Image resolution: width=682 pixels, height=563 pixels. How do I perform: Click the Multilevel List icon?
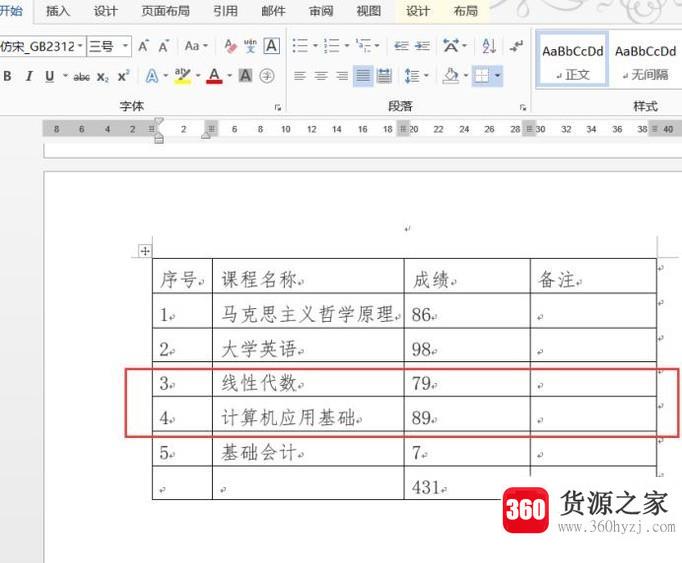tap(363, 45)
